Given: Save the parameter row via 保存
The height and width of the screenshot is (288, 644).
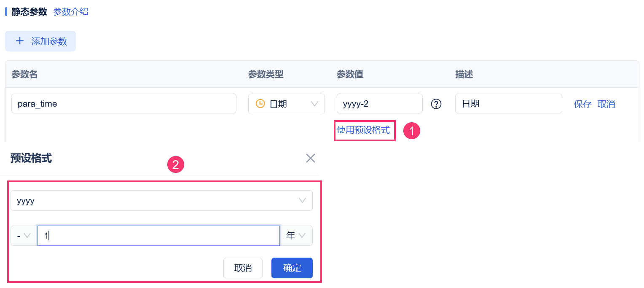Looking at the screenshot, I should [583, 104].
